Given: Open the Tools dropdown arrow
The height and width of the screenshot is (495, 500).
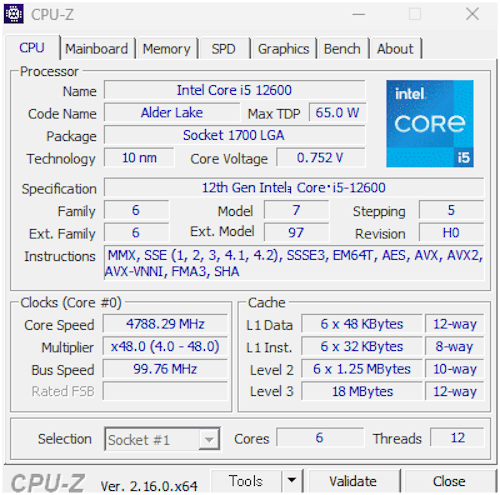Looking at the screenshot, I should coord(292,480).
